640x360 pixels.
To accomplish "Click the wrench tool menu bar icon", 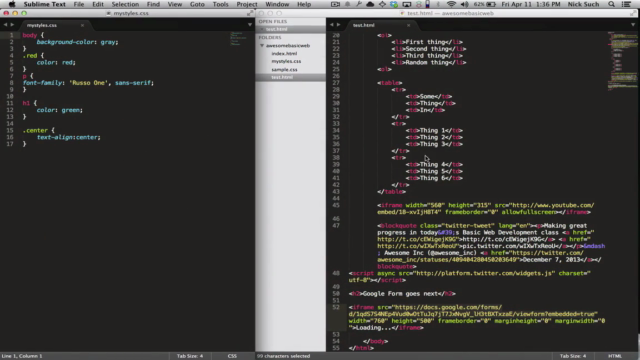I will tap(358, 4).
